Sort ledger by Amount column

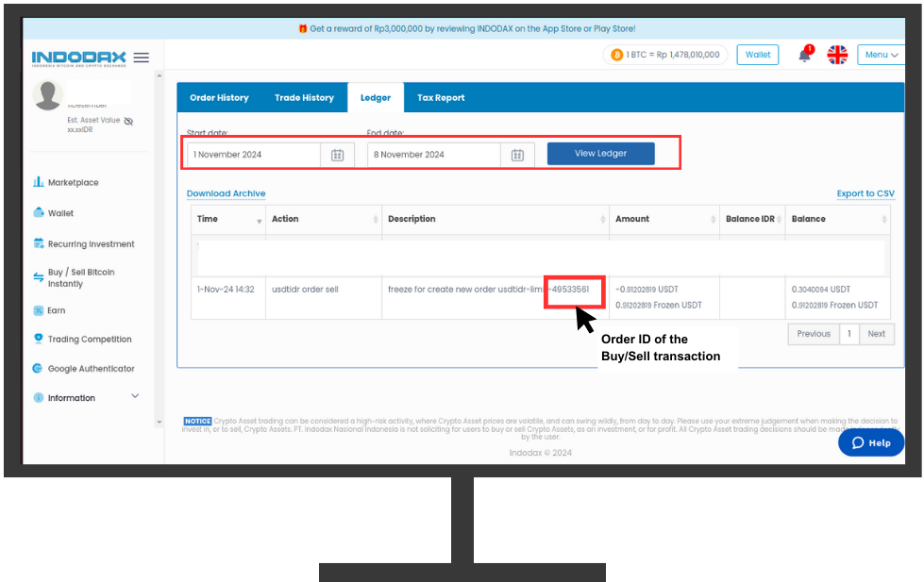[x=664, y=219]
